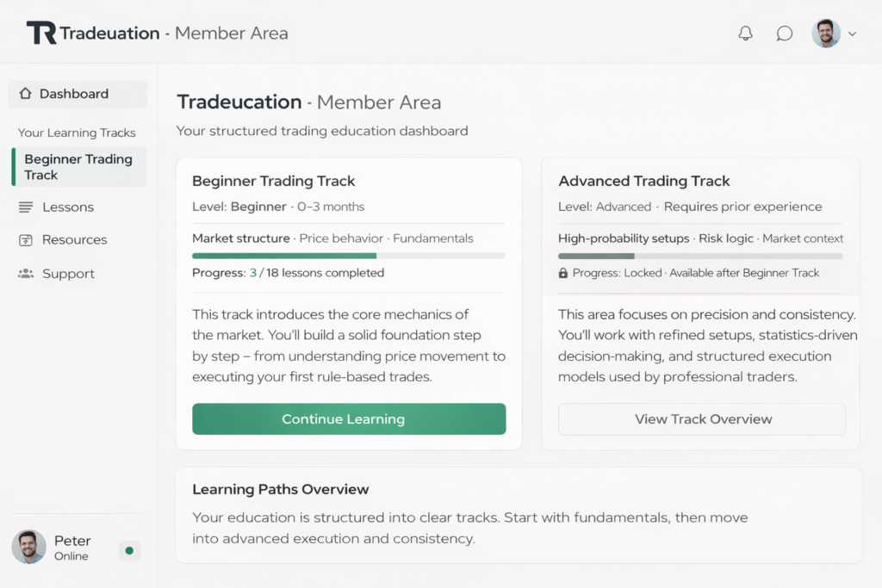Screen dimensions: 882x588
Task: Open the user avatar menu in header
Action: point(826,34)
